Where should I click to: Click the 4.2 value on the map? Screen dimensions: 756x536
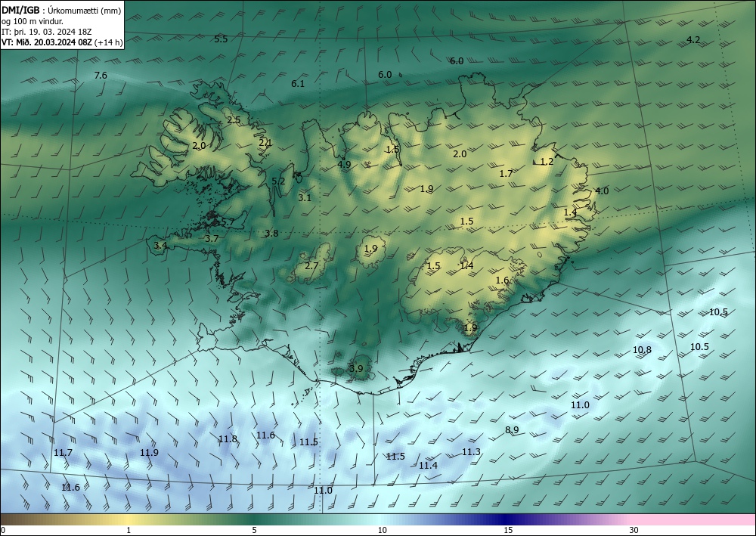[x=693, y=40]
